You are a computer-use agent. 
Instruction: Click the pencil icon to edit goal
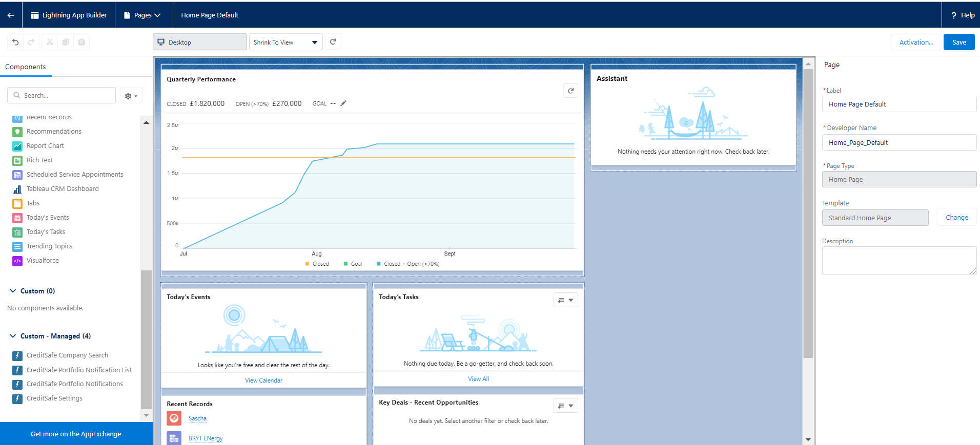point(343,103)
